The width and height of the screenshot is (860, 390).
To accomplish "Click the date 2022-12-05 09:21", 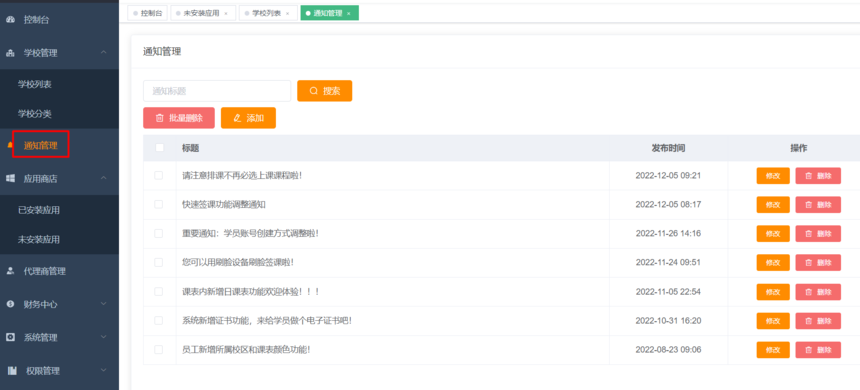I will (668, 176).
